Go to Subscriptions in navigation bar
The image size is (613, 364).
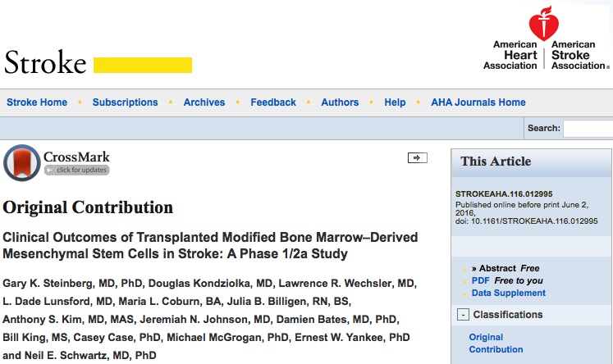click(x=125, y=102)
